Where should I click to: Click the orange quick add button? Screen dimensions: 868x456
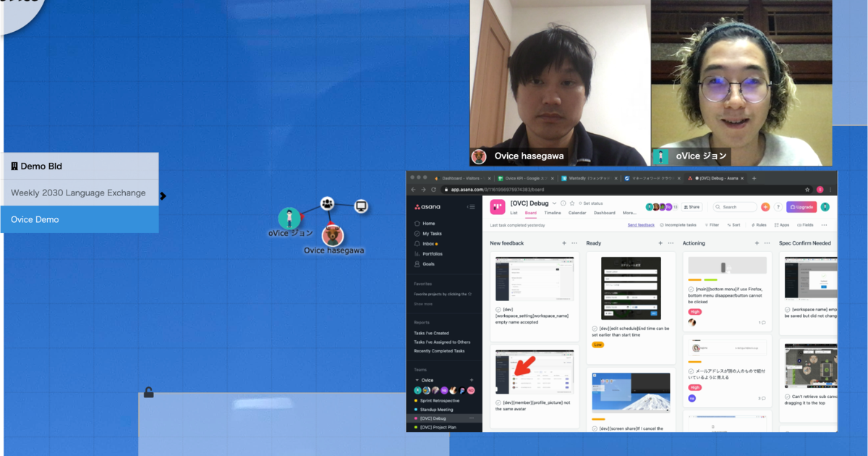pos(766,207)
